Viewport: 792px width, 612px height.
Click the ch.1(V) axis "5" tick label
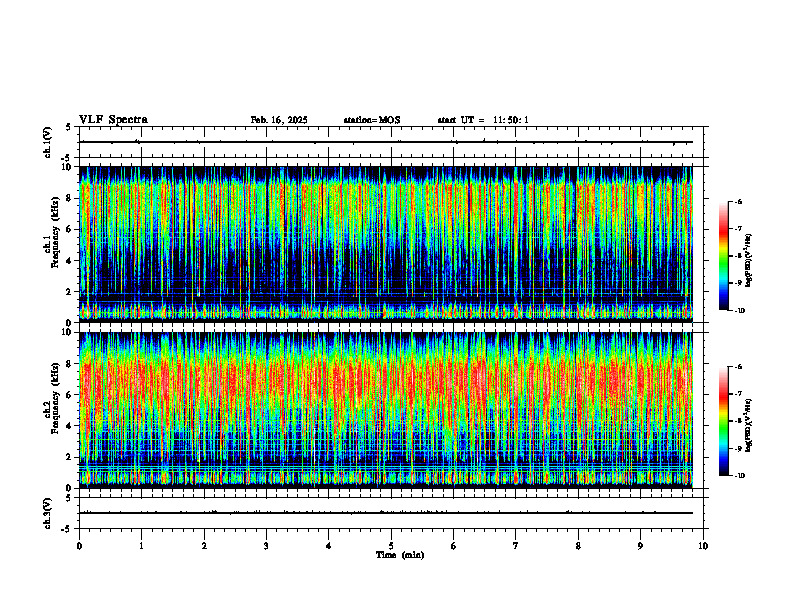[70, 127]
